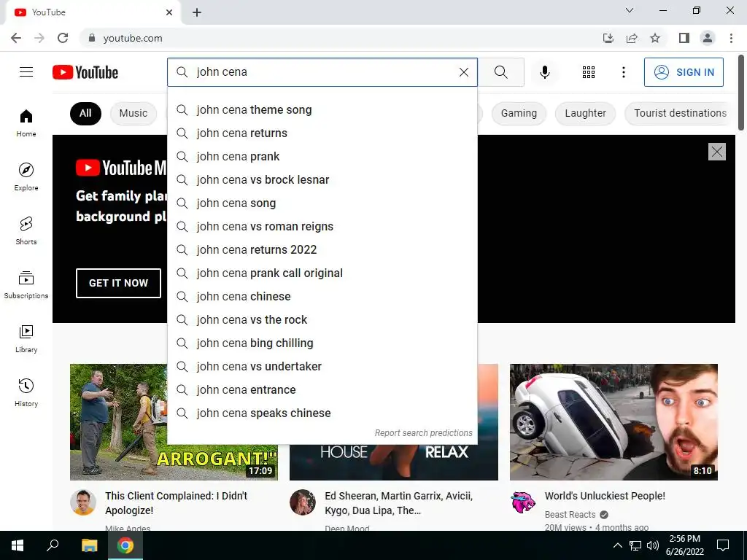747x560 pixels.
Task: Choose suggestion john cena chinese
Action: (322, 297)
